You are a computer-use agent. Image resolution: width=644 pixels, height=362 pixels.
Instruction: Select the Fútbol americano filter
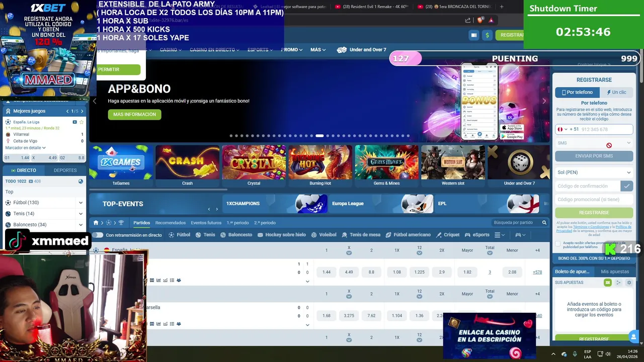(408, 235)
